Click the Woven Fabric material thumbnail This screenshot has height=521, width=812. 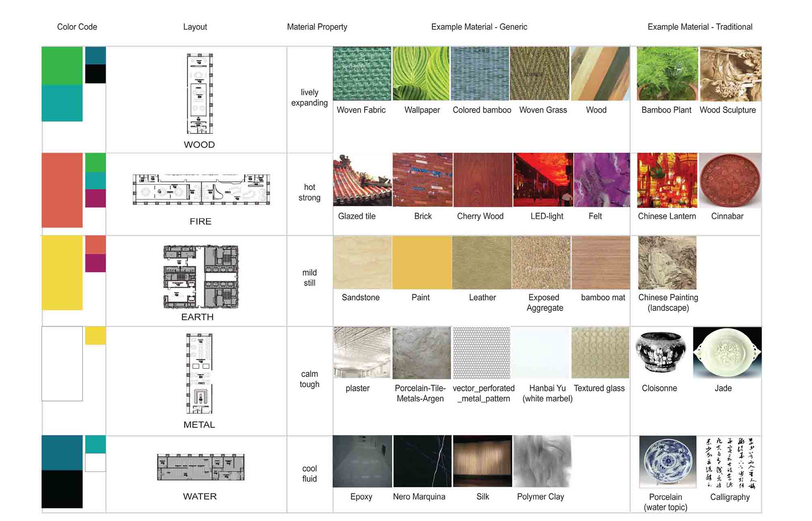coord(362,73)
